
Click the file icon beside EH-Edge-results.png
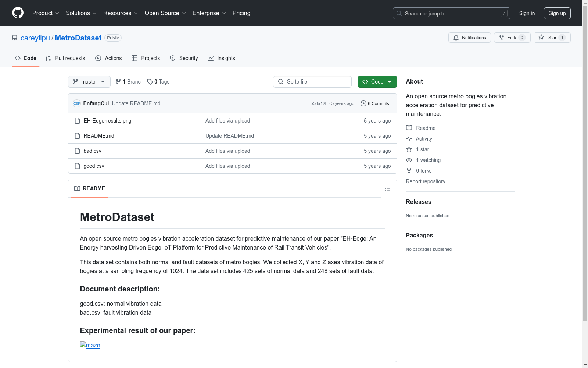pyautogui.click(x=77, y=121)
